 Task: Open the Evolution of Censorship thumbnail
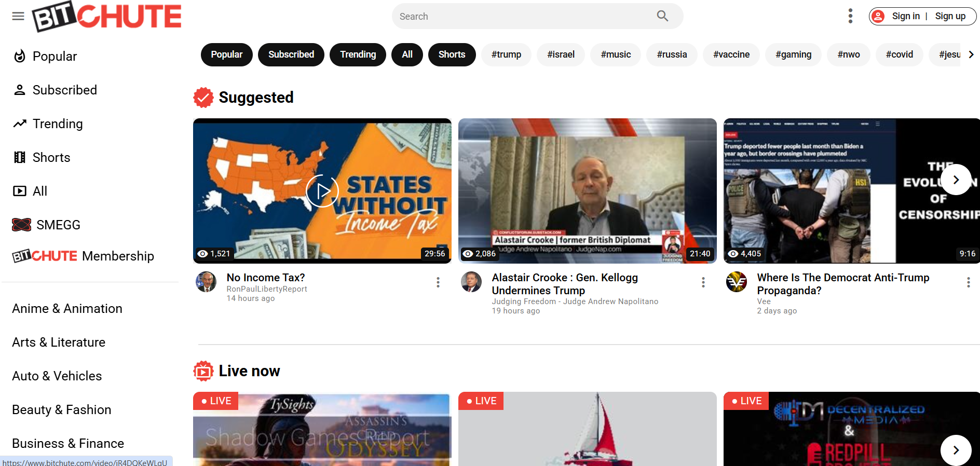pyautogui.click(x=852, y=191)
